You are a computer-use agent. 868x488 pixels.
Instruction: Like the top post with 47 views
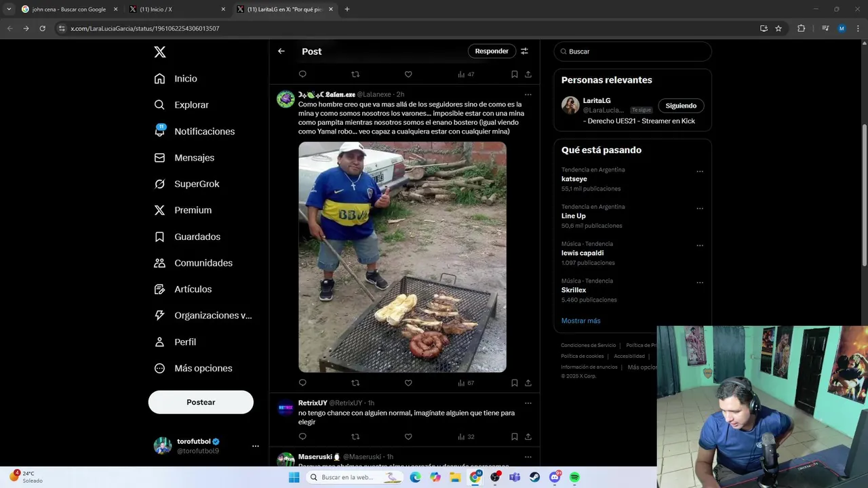(408, 74)
